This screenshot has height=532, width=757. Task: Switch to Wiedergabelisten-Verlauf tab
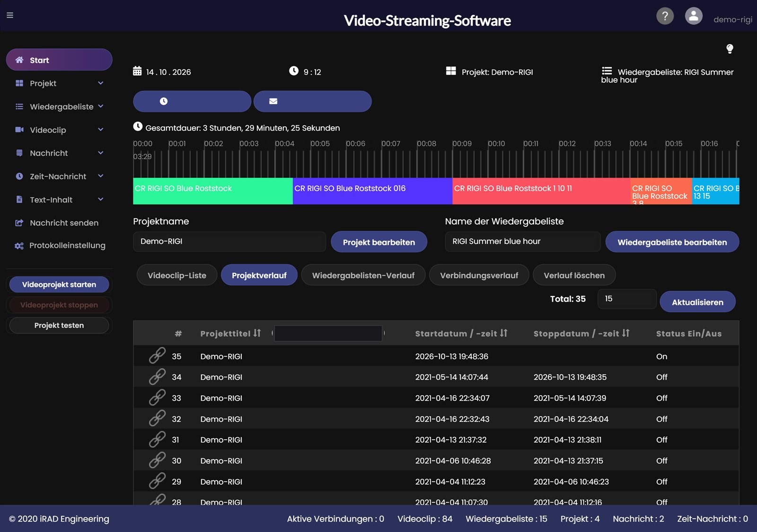(363, 275)
